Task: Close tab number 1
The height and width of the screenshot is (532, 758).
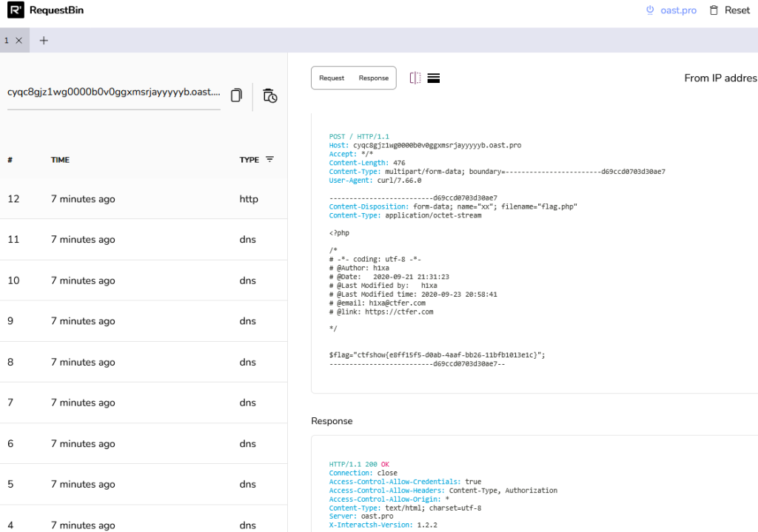Action: pyautogui.click(x=19, y=41)
